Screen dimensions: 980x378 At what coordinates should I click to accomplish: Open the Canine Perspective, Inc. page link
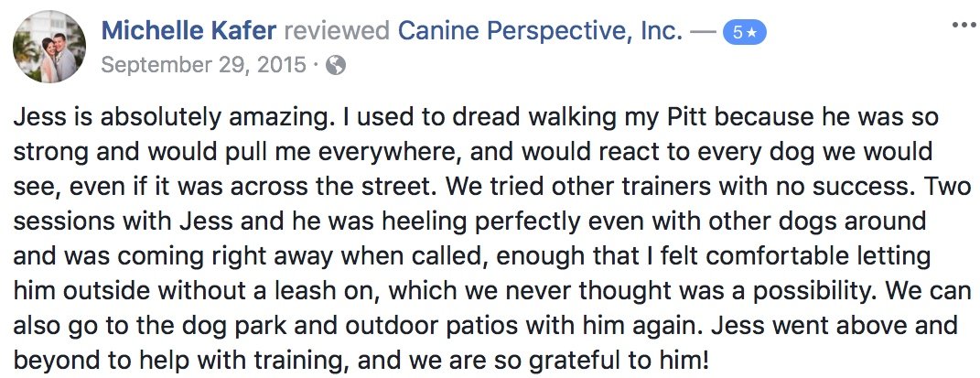point(540,30)
